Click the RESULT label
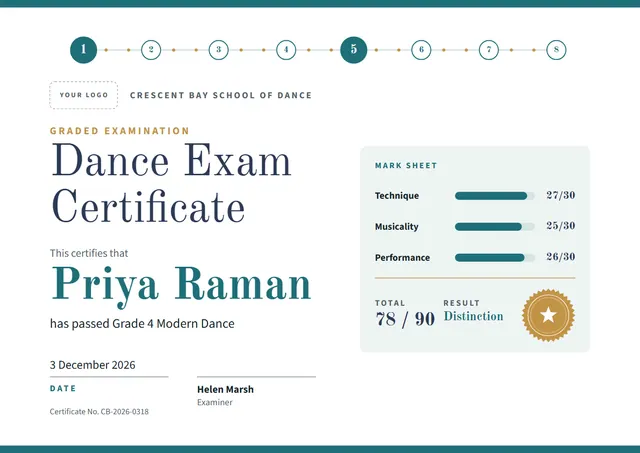The width and height of the screenshot is (640, 453). coord(462,303)
